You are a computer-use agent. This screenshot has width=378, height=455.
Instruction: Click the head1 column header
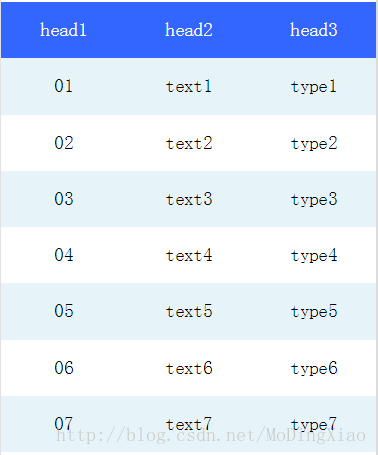click(x=63, y=30)
